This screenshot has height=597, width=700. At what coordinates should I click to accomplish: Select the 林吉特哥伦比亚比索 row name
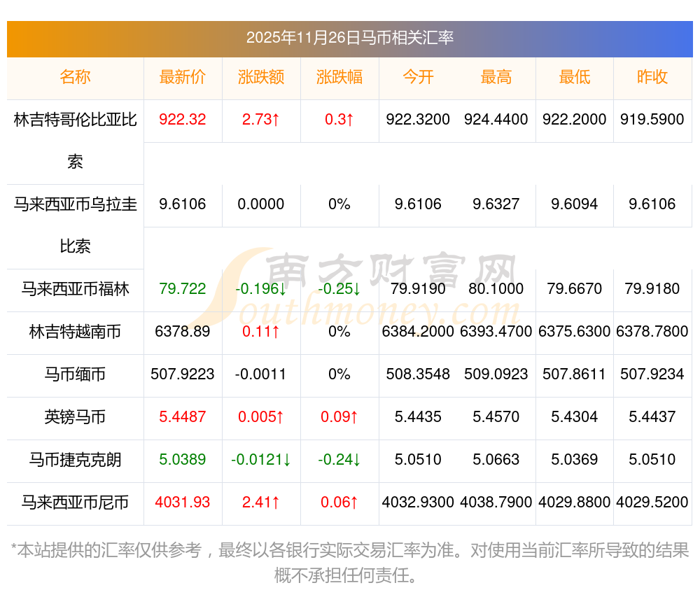75,141
